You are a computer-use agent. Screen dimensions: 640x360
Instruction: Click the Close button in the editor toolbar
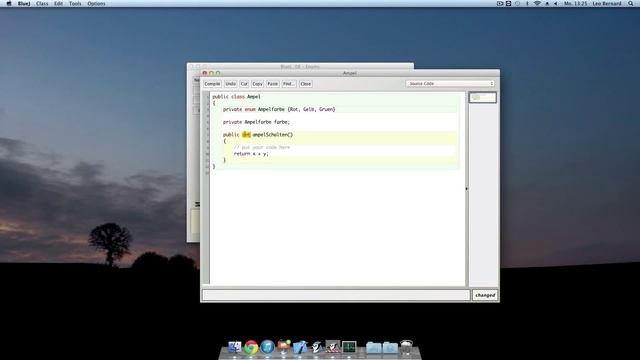pyautogui.click(x=305, y=84)
